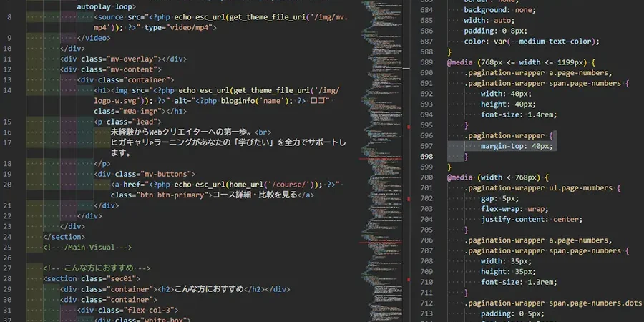Click the left editor's code minimap
Image resolution: width=644 pixels, height=322 pixels.
point(381,161)
